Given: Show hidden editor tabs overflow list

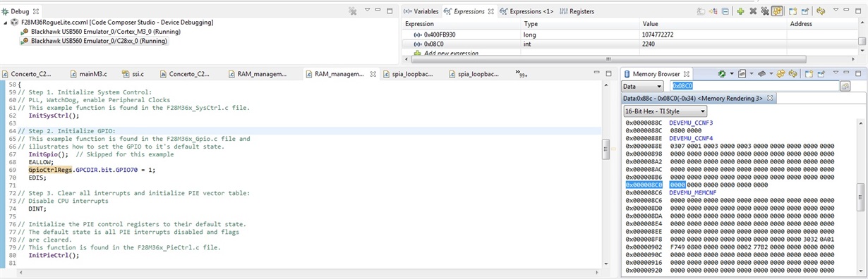Looking at the screenshot, I should [x=522, y=73].
